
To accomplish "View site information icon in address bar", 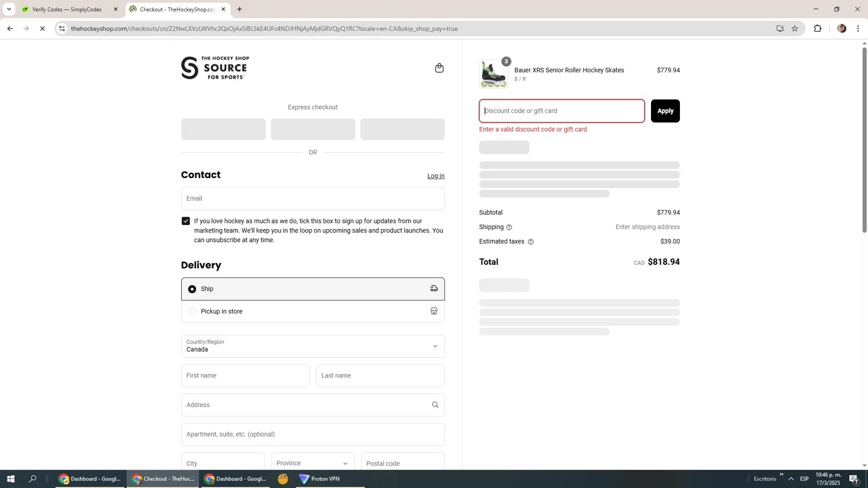I will (62, 28).
